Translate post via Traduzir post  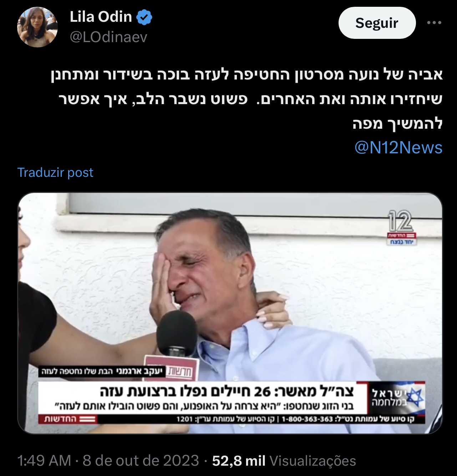pyautogui.click(x=55, y=173)
